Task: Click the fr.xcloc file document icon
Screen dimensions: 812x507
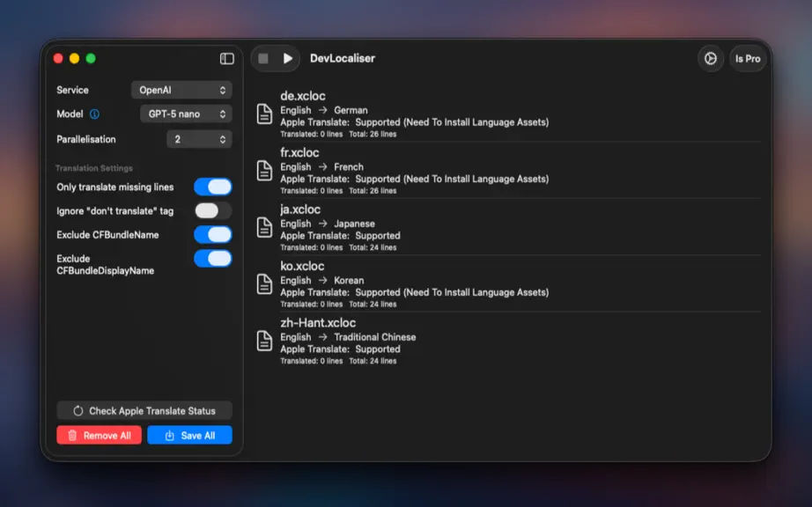Action: (264, 170)
